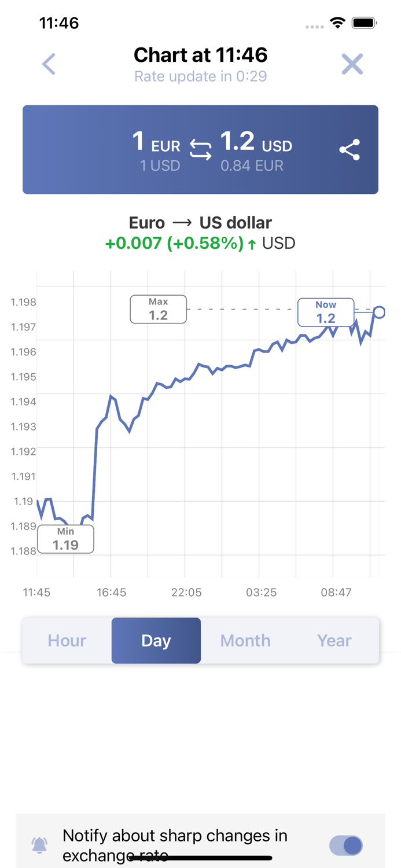Switch to the Hour chart view
The width and height of the screenshot is (401, 868).
coord(67,641)
